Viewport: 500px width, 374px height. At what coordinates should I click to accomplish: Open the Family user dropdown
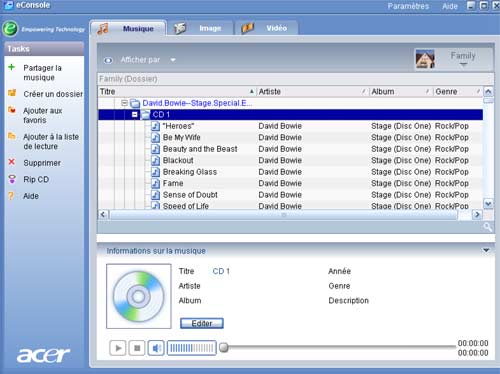463,59
